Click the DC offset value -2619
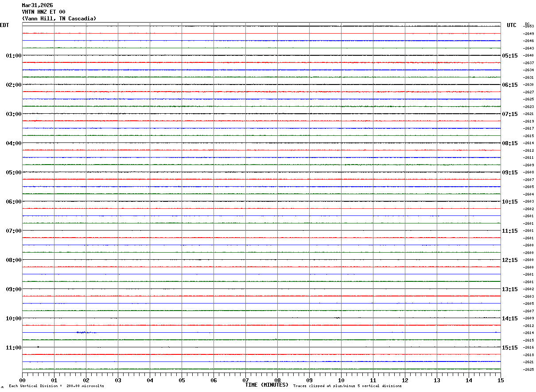 coord(528,121)
